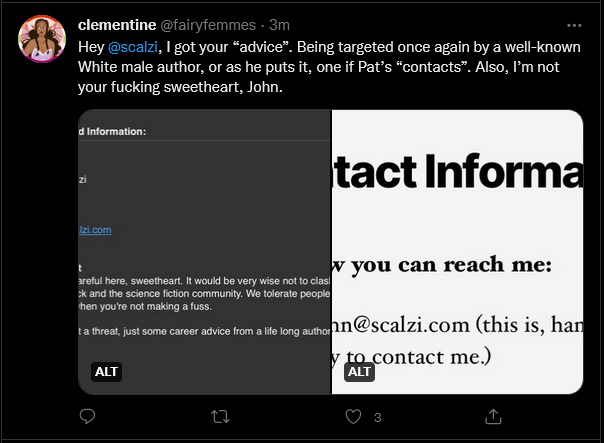Open the clementine display name profile link
Screen dimensions: 604x443
pyautogui.click(x=117, y=25)
